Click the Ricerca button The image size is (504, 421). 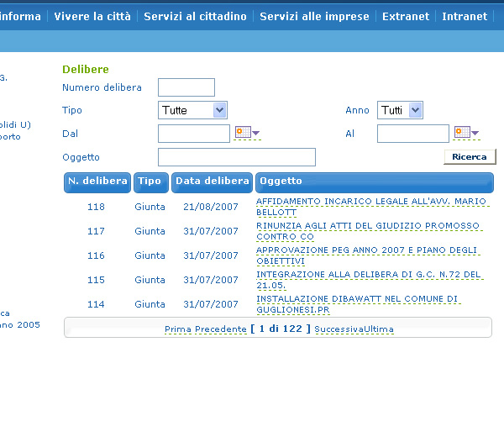pos(470,157)
